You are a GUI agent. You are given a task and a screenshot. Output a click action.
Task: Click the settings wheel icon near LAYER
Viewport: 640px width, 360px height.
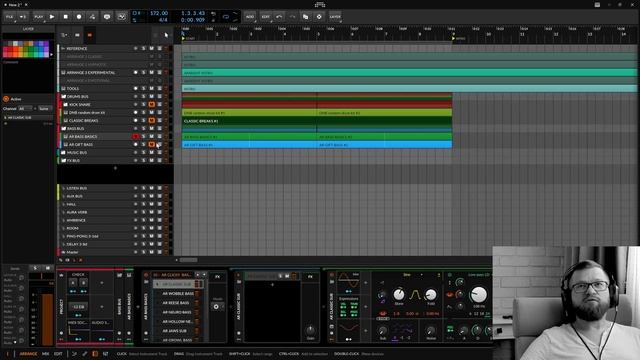(x=319, y=17)
